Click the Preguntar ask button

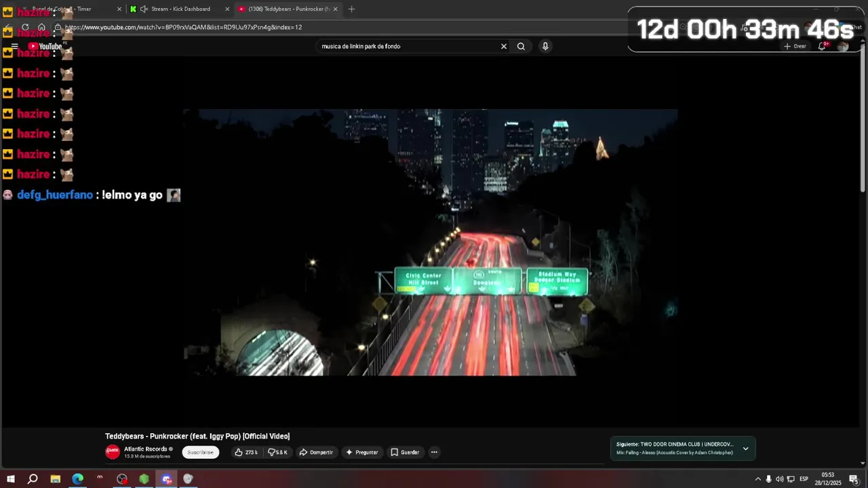point(361,452)
